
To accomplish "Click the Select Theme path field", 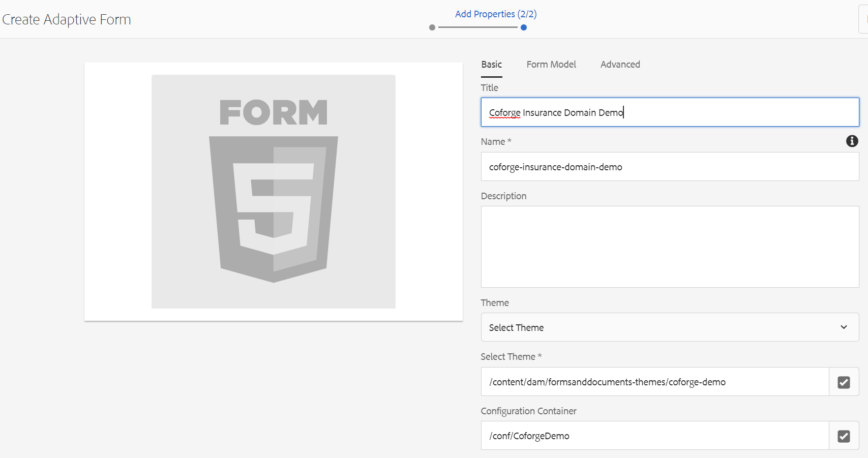I will click(655, 382).
